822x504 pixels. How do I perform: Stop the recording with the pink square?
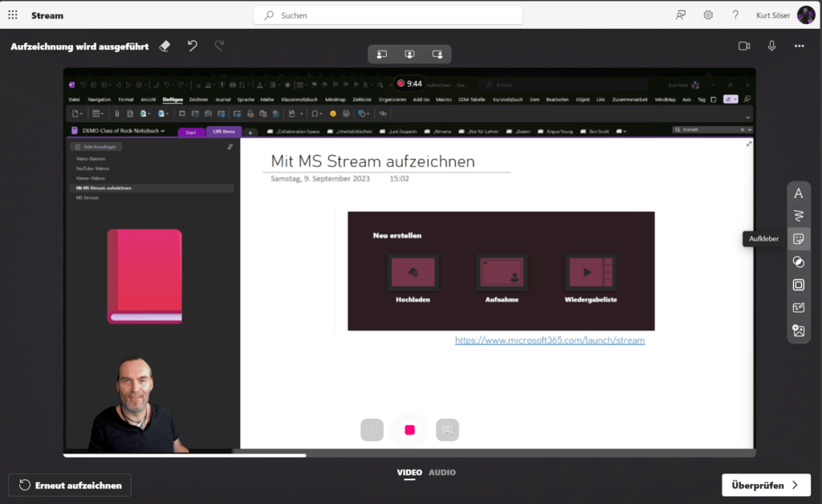410,430
